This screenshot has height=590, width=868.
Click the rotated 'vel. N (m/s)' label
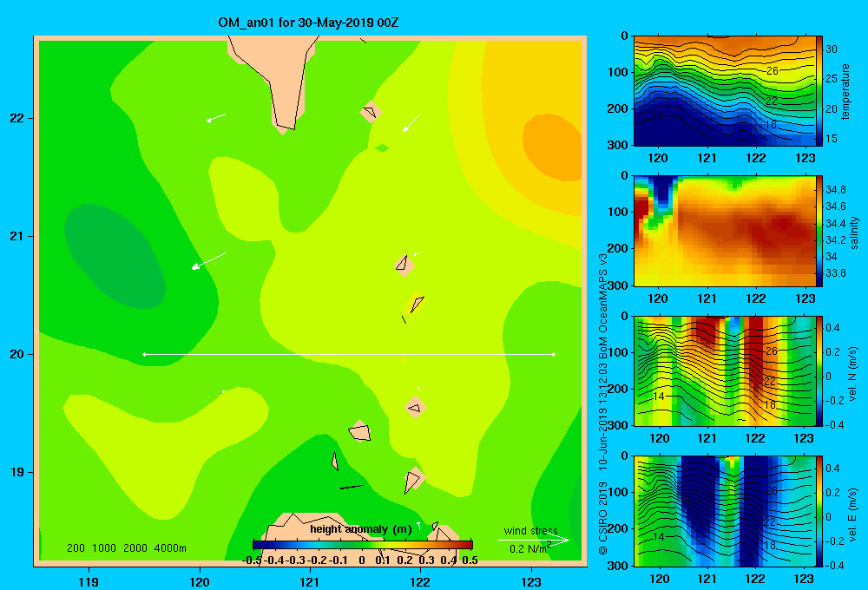853,374
